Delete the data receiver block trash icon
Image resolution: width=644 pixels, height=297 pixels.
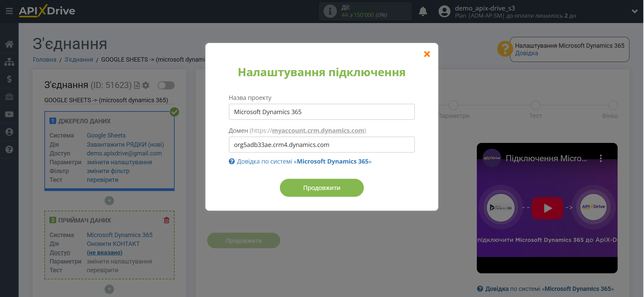point(166,220)
